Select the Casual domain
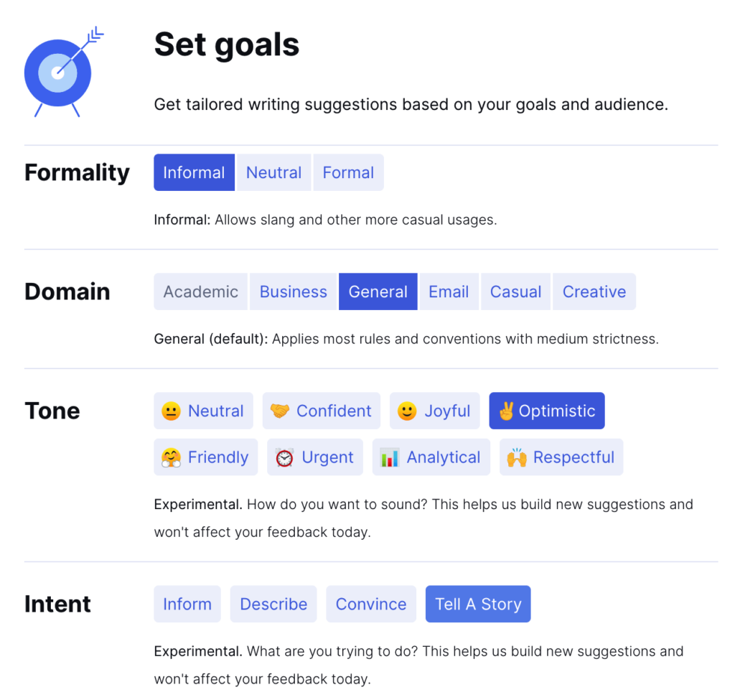 point(515,291)
